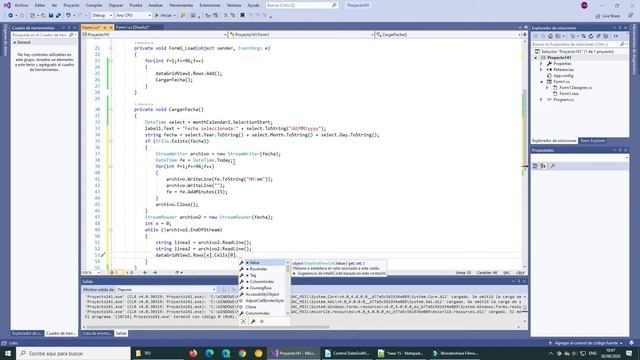640x360 pixels.
Task: Toggle the expand filter icon in IntelliSense footer
Action: [x=244, y=322]
